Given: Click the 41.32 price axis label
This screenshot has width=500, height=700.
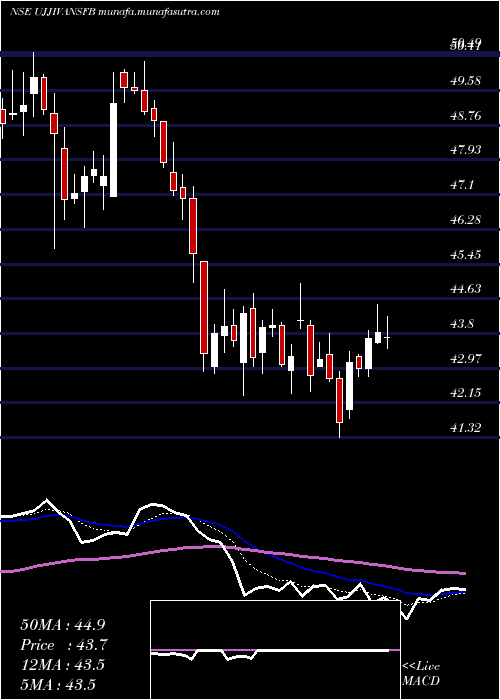Looking at the screenshot, I should tap(466, 428).
